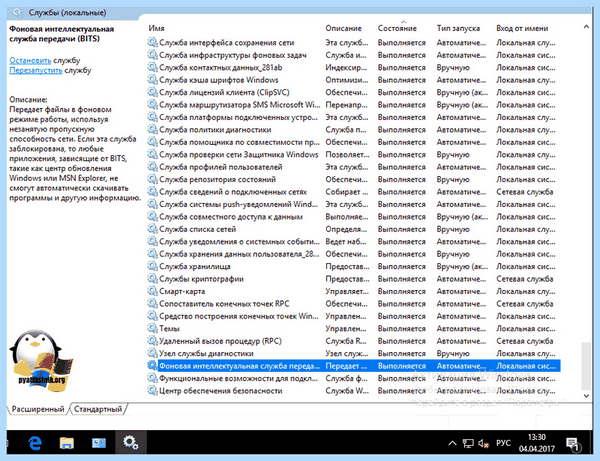Open Microsoft Edge from the taskbar
600x461 pixels.
coord(35,443)
